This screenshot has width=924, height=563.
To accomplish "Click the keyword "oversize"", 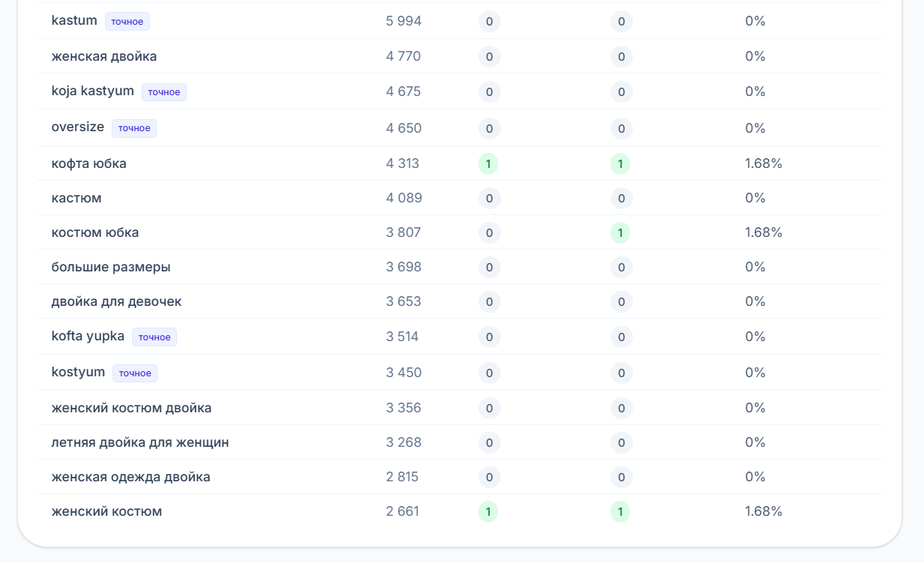I will pos(78,127).
